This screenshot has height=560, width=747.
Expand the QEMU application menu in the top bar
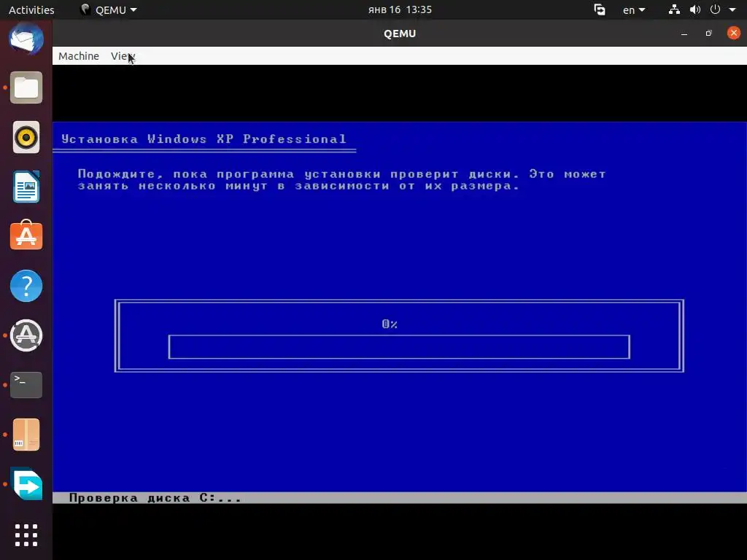(x=109, y=9)
